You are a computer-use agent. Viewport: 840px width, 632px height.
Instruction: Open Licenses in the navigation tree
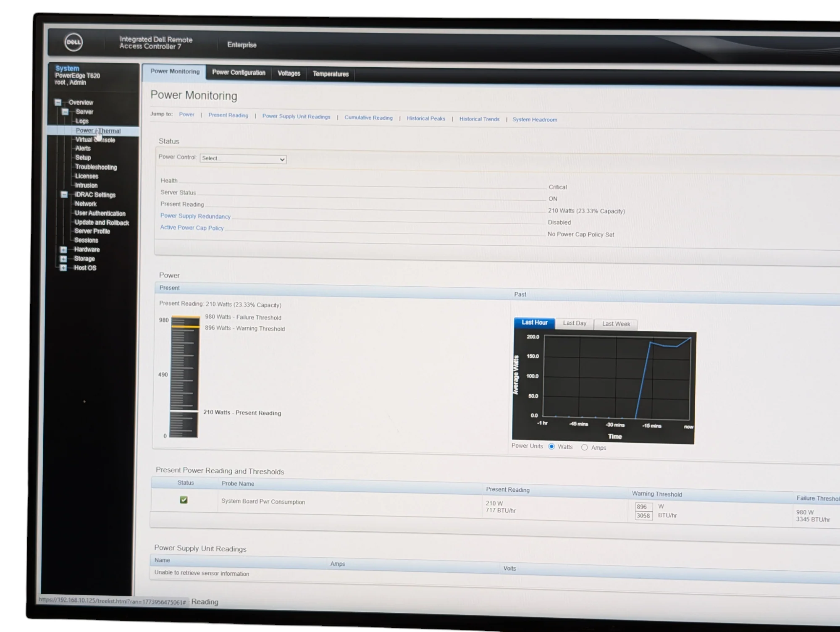87,176
